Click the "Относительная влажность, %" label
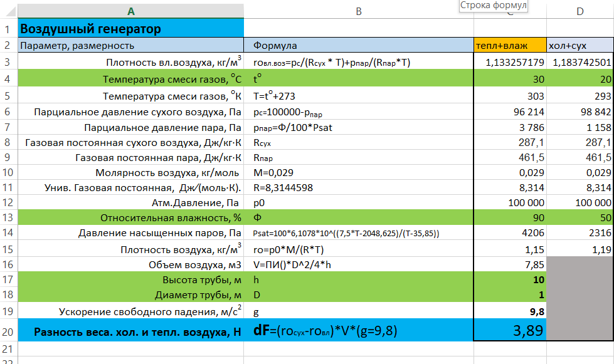The image size is (614, 364). point(131,217)
